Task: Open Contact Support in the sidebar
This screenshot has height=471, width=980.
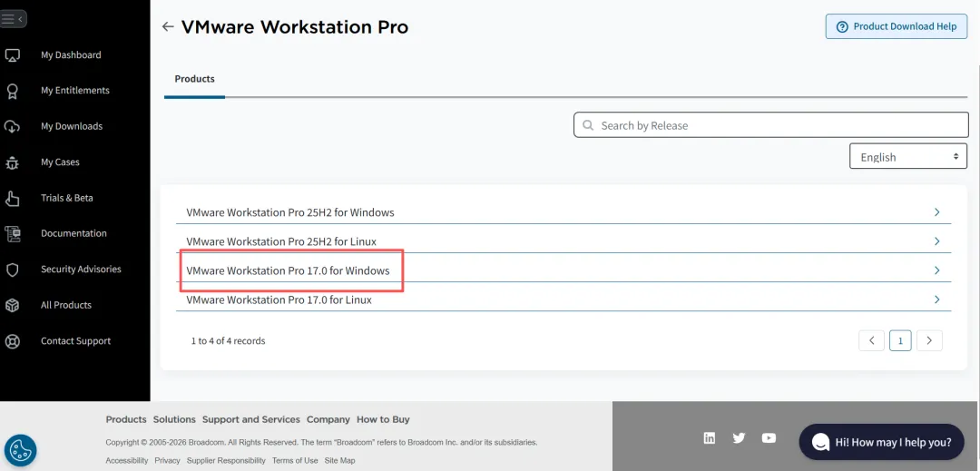Action: (75, 341)
